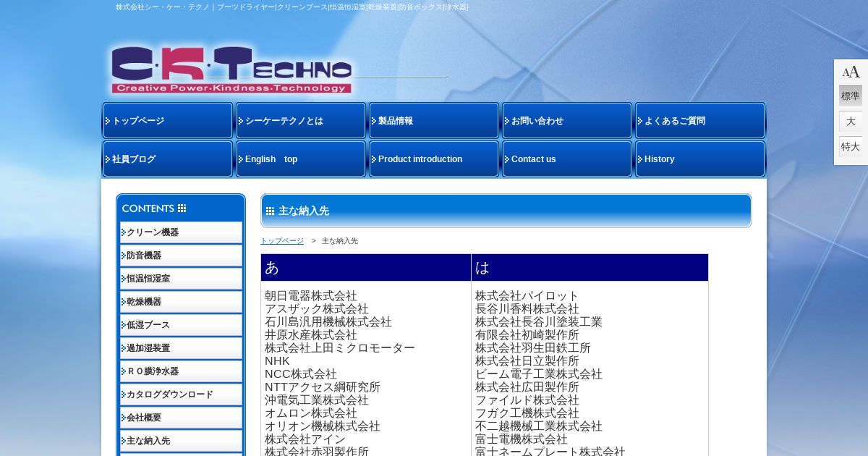
Task: Click 朝日電器株式会社 in the list
Action: click(x=311, y=296)
